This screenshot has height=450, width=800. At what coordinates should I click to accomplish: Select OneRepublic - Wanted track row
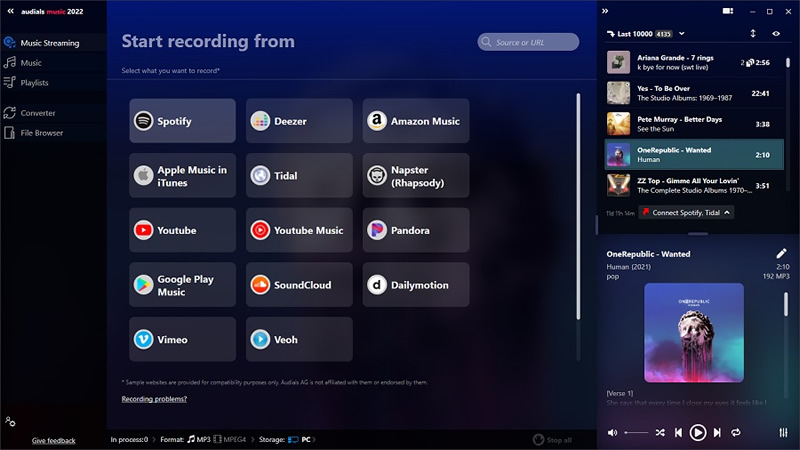click(x=694, y=155)
